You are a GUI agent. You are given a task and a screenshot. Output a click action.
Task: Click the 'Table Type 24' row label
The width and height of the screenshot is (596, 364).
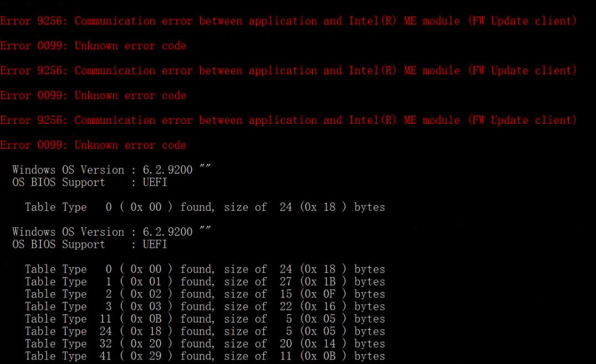pyautogui.click(x=68, y=331)
